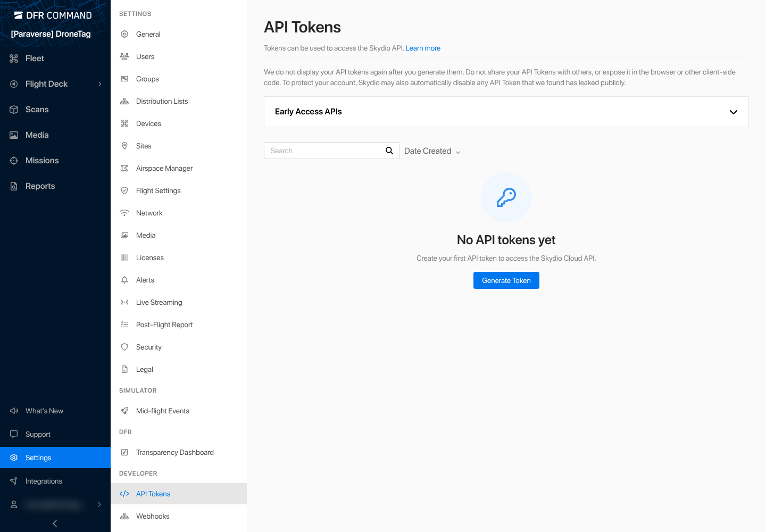
Task: Click the Media image icon in dark sidebar
Action: click(x=14, y=135)
